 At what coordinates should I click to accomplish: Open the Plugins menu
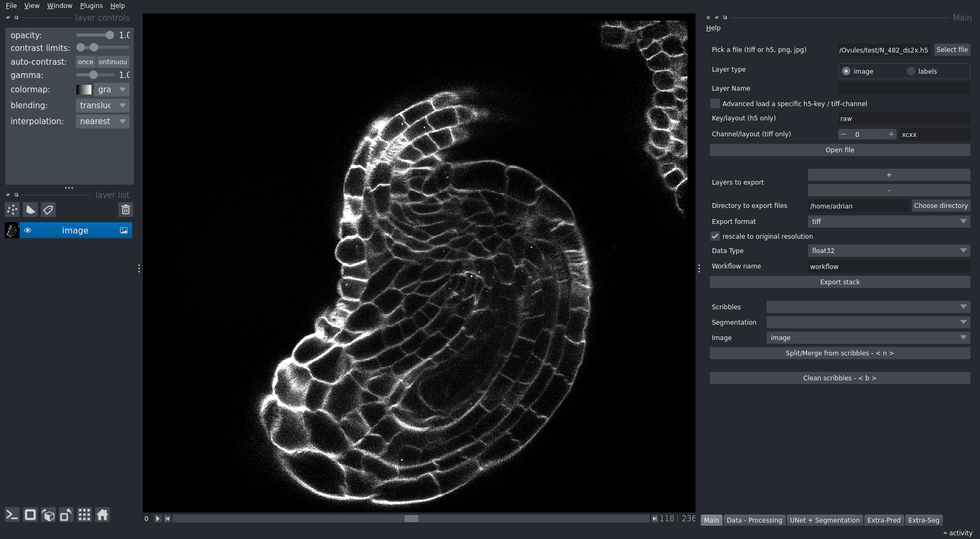[x=91, y=5]
